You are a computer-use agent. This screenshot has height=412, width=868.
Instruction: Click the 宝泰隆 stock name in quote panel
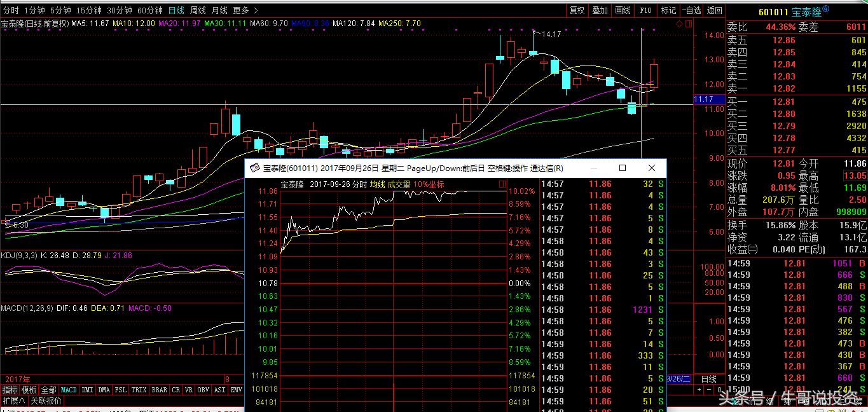(x=806, y=11)
